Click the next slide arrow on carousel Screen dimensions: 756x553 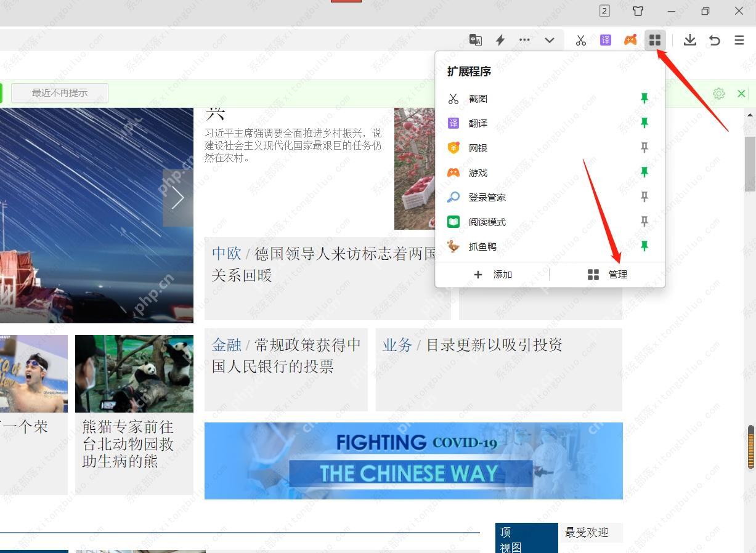(x=178, y=198)
